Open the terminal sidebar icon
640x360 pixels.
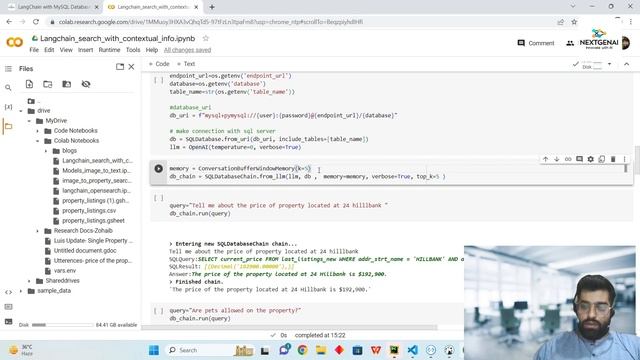coord(8,322)
